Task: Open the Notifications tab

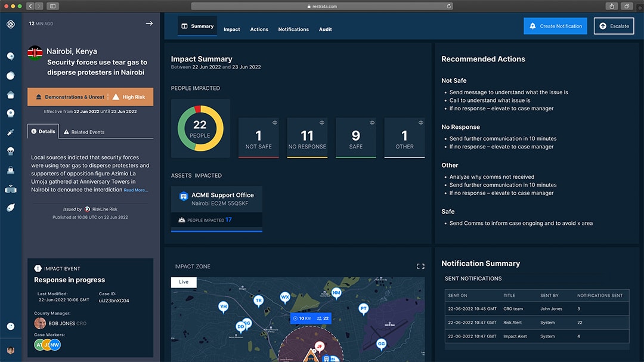Action: [293, 30]
